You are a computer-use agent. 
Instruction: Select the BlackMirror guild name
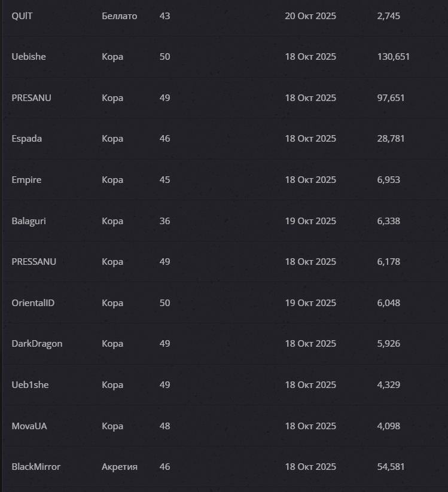[x=36, y=467]
